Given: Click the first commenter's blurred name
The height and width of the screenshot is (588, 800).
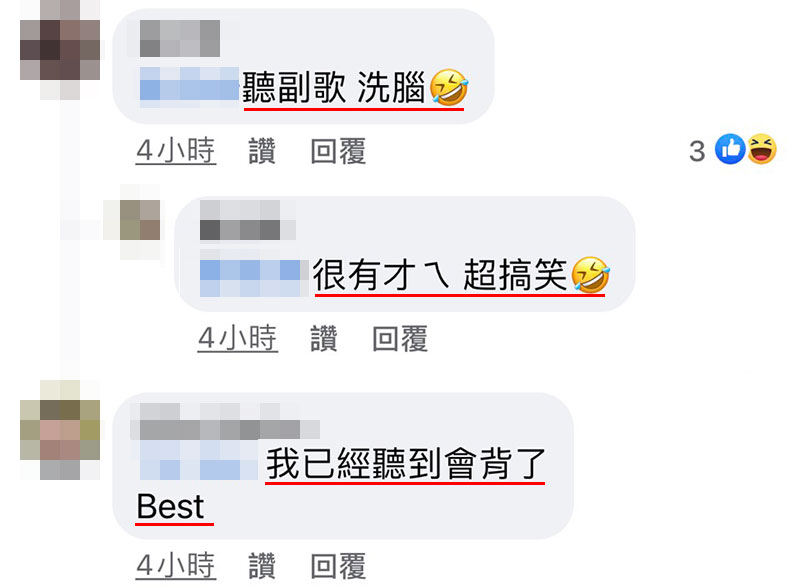Looking at the screenshot, I should pos(180,38).
